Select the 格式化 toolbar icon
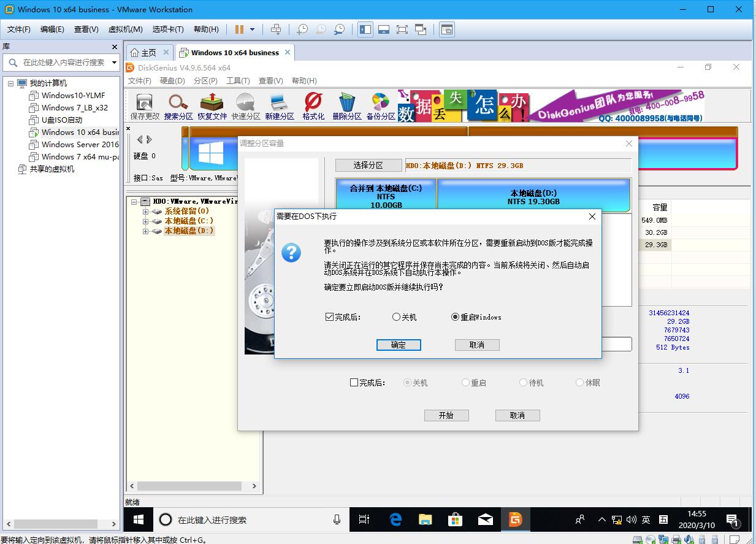The image size is (756, 544). tap(313, 104)
